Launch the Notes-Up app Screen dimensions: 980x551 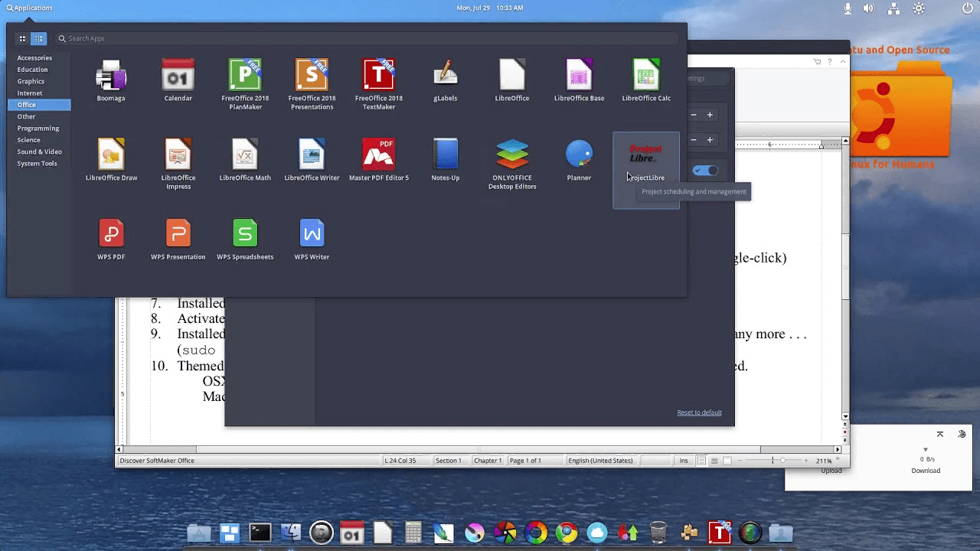pyautogui.click(x=446, y=161)
